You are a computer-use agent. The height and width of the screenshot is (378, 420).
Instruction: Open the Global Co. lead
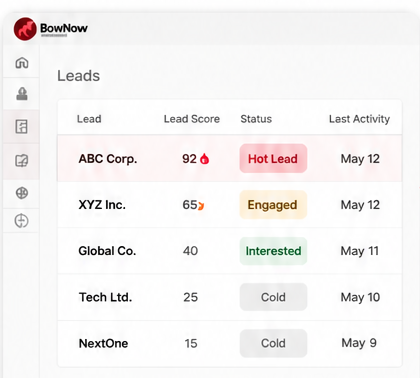coord(107,251)
